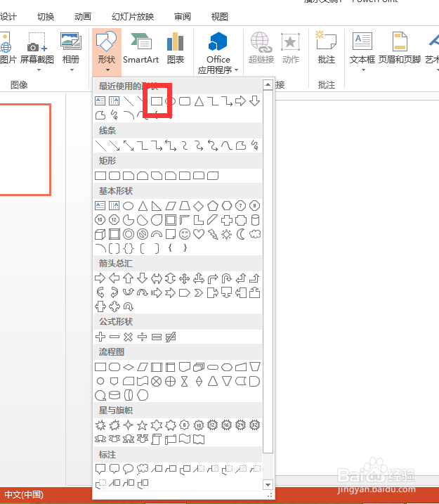Insert a 图表 chart
The width and height of the screenshot is (439, 504).
176,49
